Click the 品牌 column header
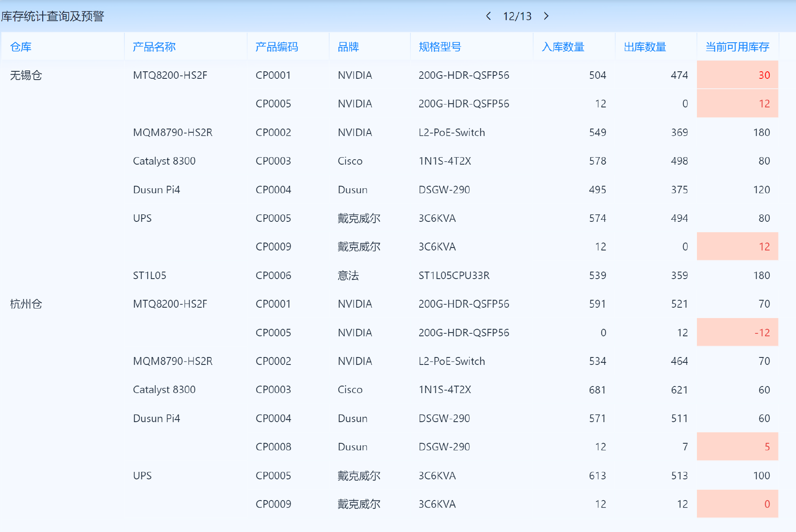The height and width of the screenshot is (532, 796). pos(348,47)
